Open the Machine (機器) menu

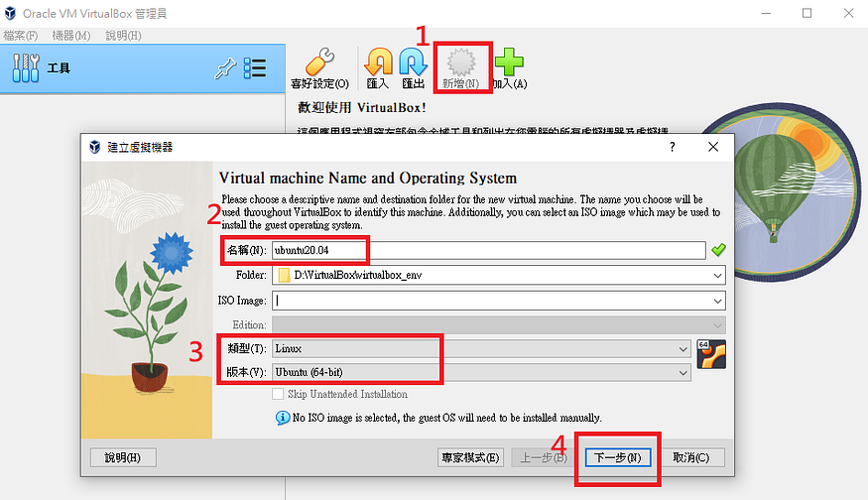pos(70,36)
